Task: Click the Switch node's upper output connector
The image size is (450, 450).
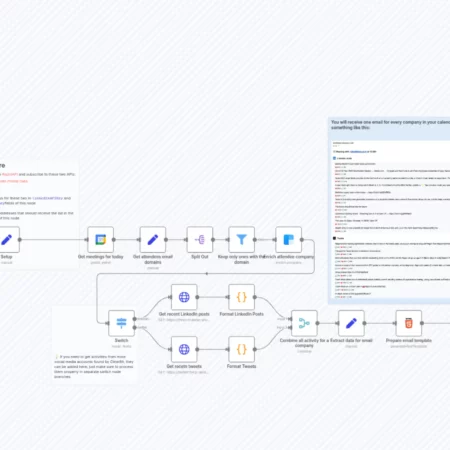Action: pyautogui.click(x=135, y=319)
